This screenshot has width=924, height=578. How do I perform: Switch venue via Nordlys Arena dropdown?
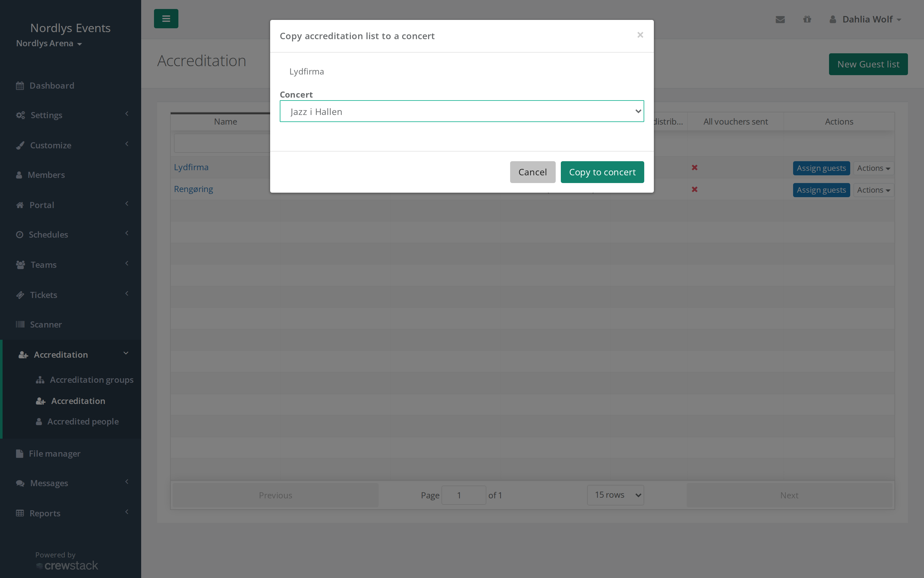coord(49,44)
